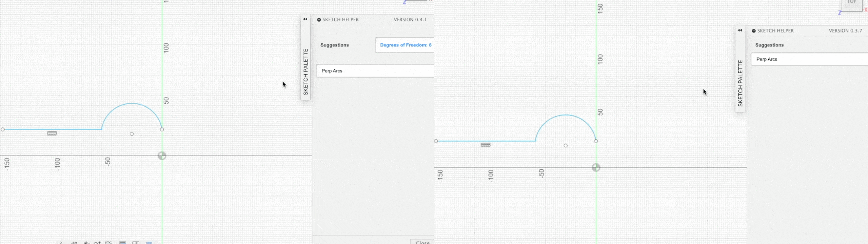Click the Suggestions heading in the 0.3.7 panel
Viewport: 868px width, 244px height.
[769, 45]
